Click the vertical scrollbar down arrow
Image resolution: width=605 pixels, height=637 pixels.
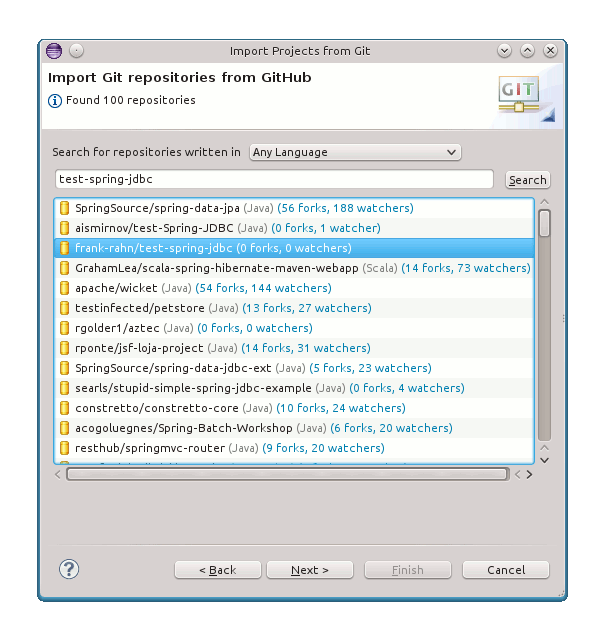point(545,459)
